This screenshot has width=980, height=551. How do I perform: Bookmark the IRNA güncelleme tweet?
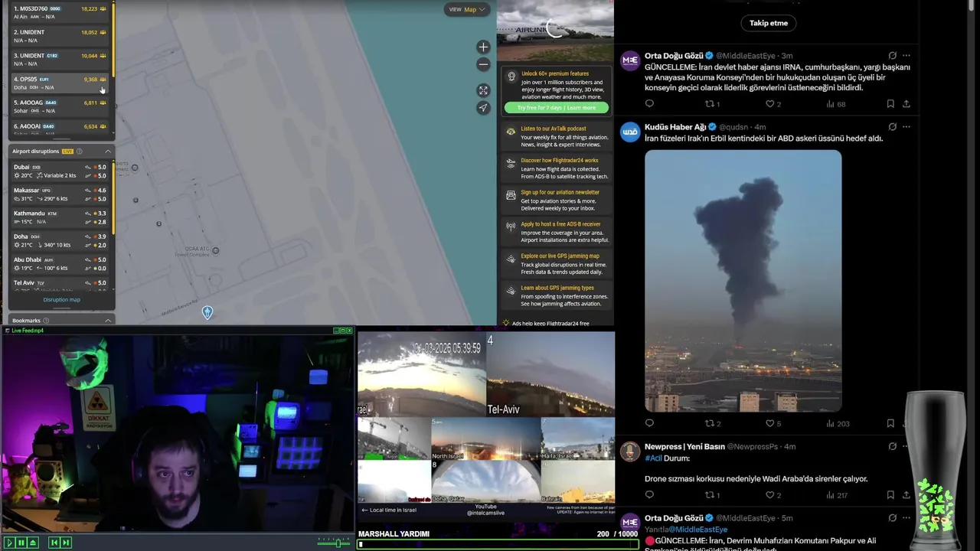click(x=890, y=104)
